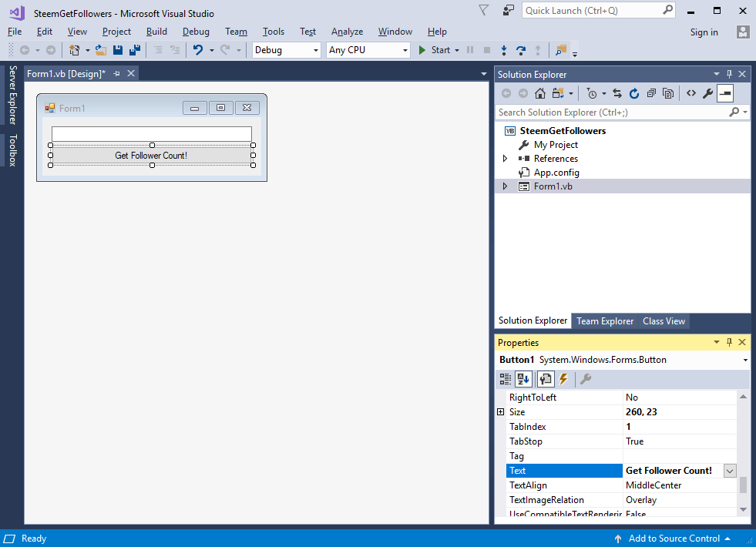Click the account avatar icon

(743, 32)
